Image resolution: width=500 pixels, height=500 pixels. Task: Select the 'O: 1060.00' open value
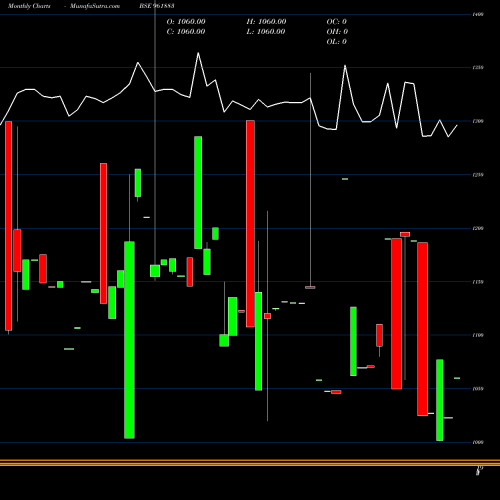point(186,22)
